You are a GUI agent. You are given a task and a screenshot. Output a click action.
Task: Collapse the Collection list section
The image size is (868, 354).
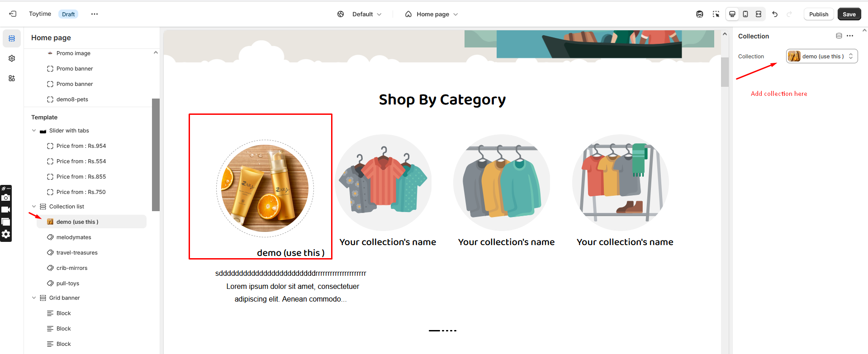click(34, 207)
